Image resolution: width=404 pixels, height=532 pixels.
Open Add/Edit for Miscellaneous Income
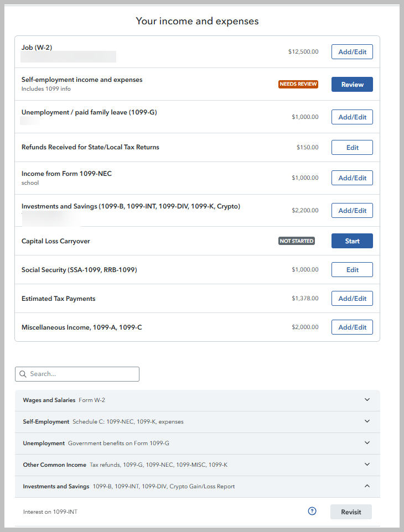click(352, 327)
